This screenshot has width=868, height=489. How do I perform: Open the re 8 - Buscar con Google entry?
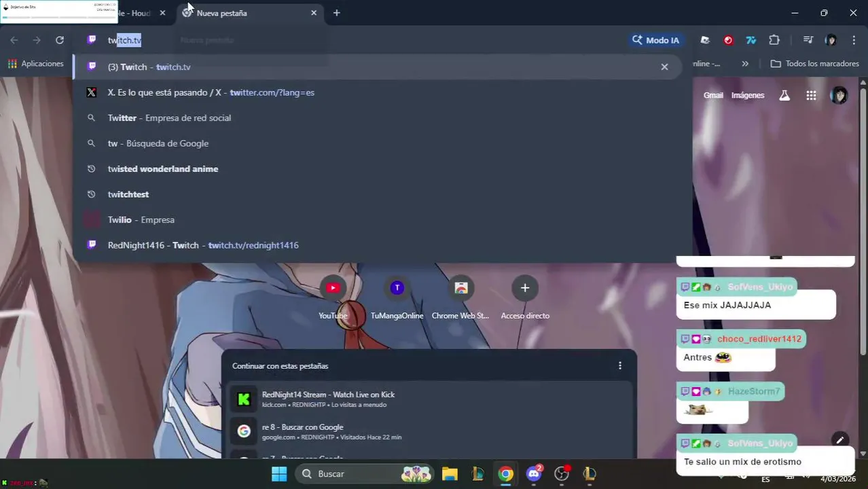(x=429, y=431)
